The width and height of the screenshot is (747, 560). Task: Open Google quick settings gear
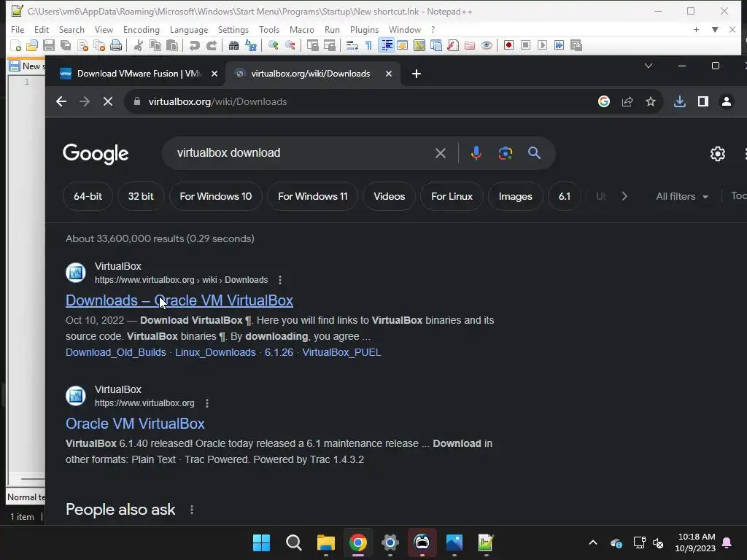[x=718, y=154]
